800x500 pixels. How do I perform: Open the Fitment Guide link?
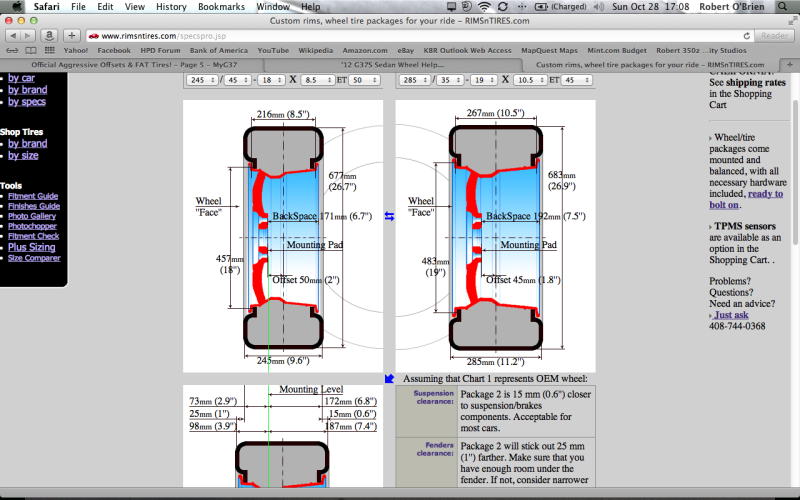[x=32, y=196]
